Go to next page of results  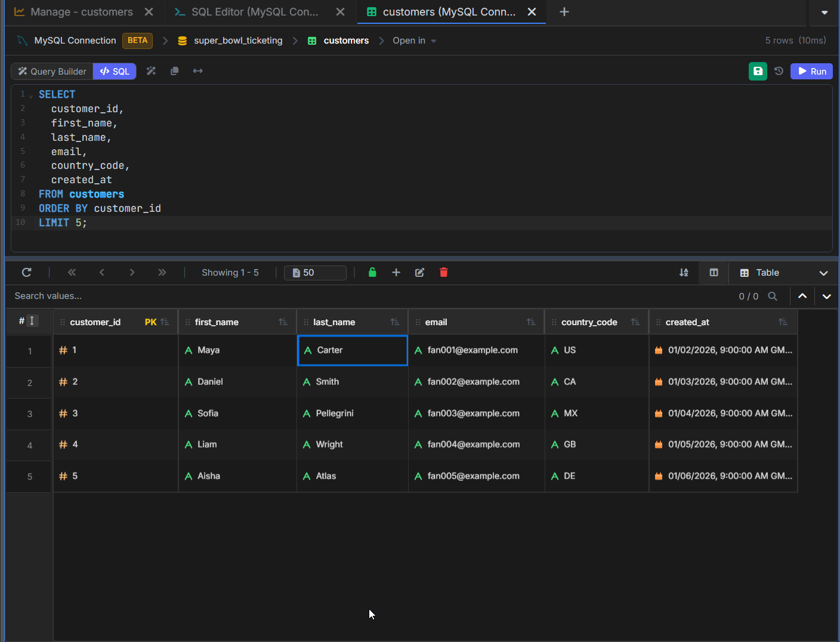coord(132,273)
